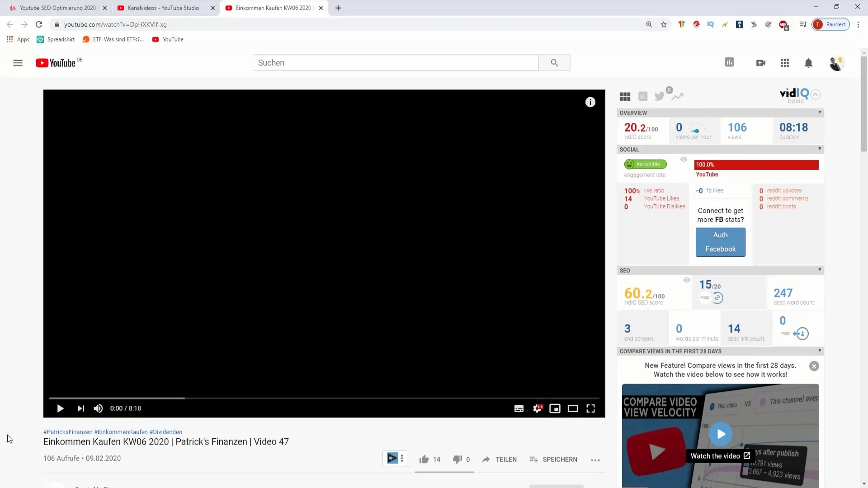Go to the YouTube home logo
Viewport: 868px width, 488px height.
pos(56,63)
